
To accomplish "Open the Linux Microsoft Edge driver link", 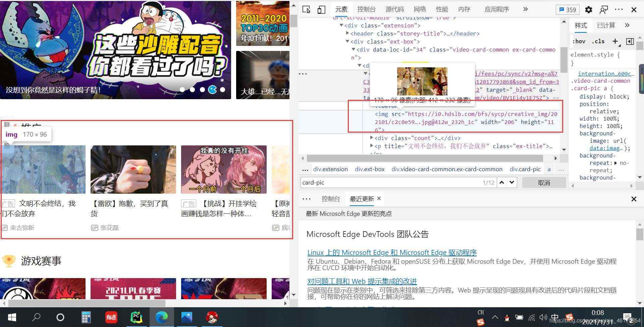I will 391,252.
